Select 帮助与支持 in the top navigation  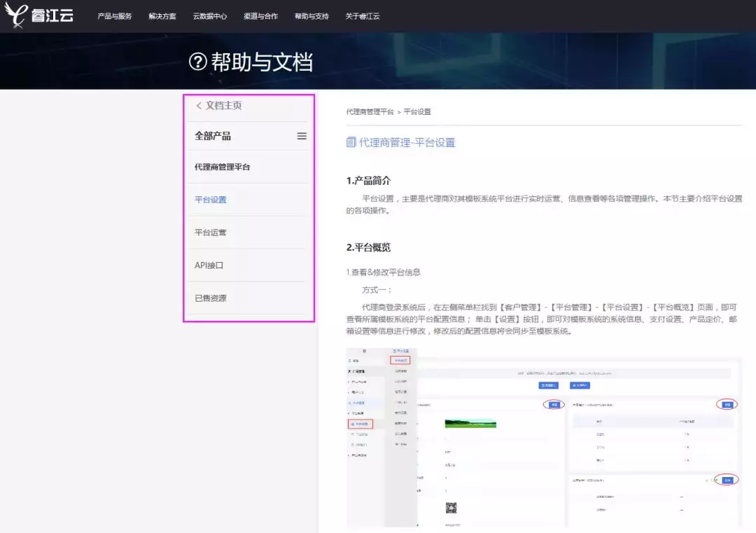pyautogui.click(x=311, y=16)
